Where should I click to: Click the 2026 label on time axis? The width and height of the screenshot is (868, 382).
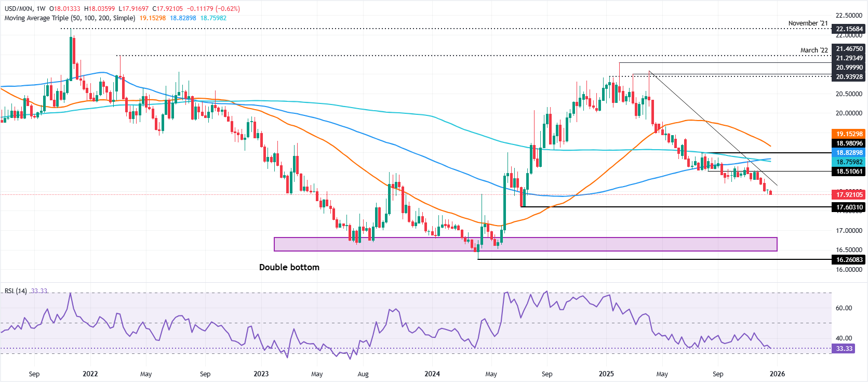coord(777,374)
